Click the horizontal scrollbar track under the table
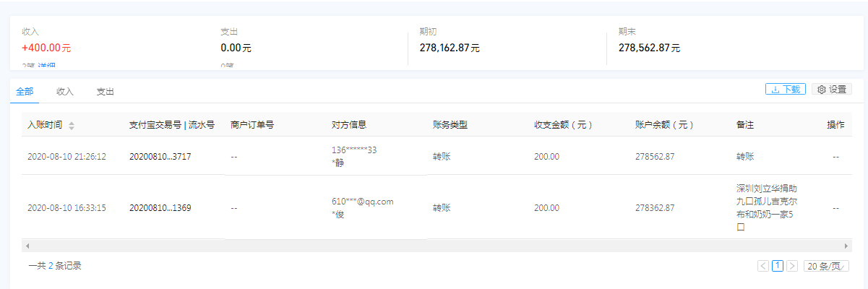 tap(434, 246)
